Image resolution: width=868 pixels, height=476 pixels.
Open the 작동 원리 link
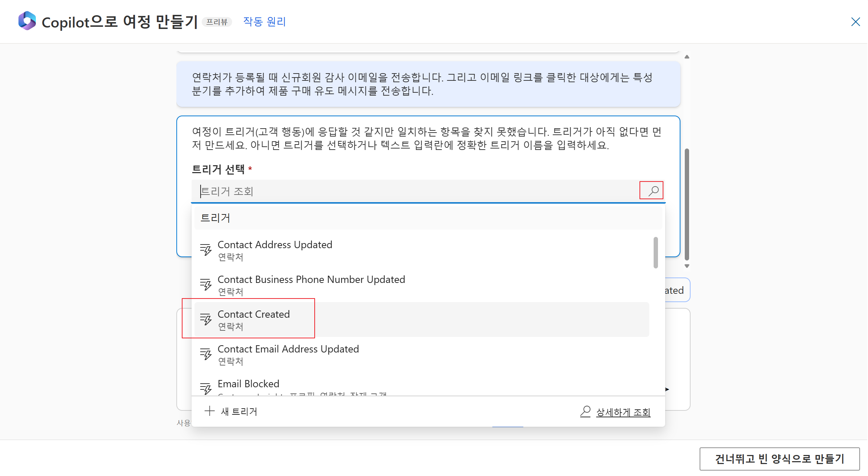[x=264, y=22]
